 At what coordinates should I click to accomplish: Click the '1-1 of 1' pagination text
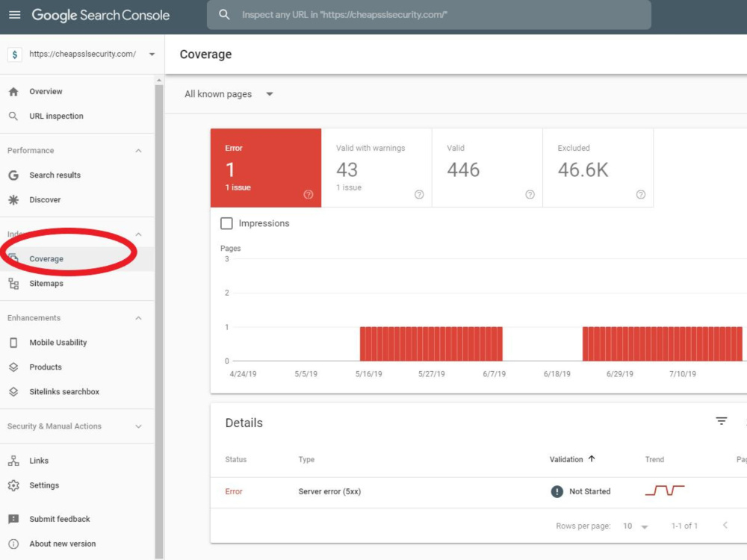pyautogui.click(x=684, y=526)
